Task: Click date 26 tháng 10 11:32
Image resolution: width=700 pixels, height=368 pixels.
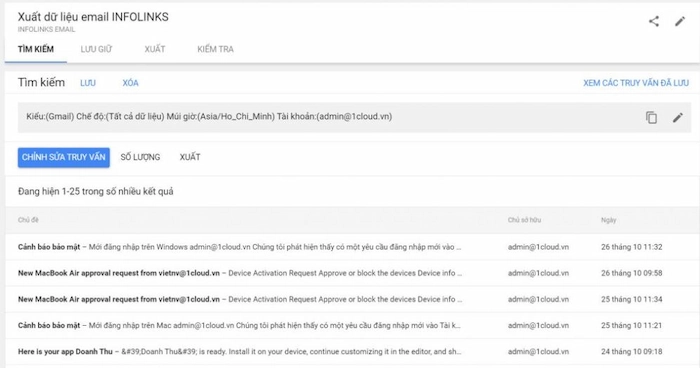Action: click(x=631, y=247)
